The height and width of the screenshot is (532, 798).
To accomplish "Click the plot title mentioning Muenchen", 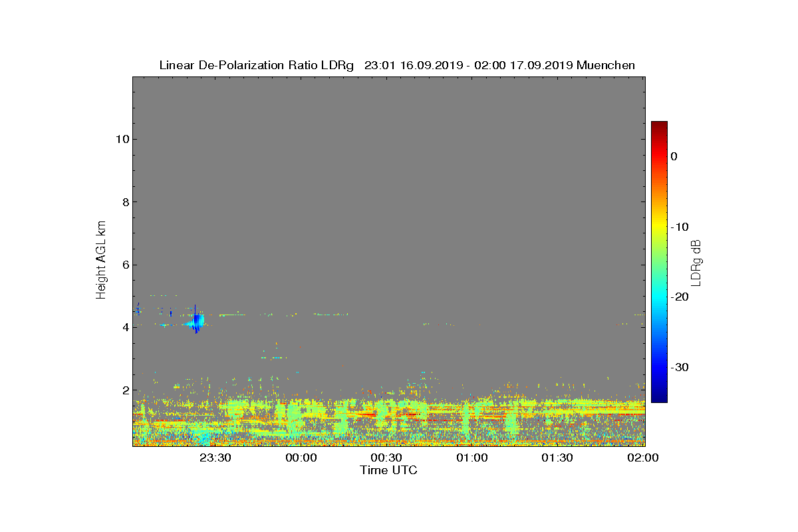I will [x=397, y=65].
